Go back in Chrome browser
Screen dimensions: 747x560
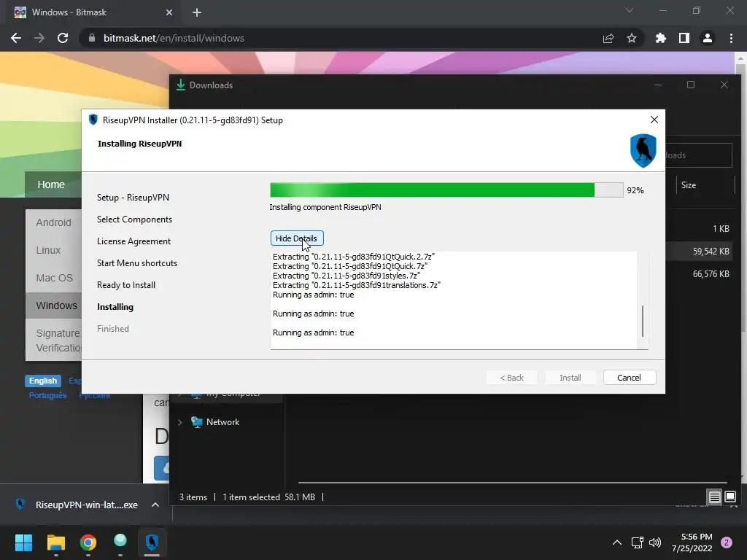(x=16, y=38)
